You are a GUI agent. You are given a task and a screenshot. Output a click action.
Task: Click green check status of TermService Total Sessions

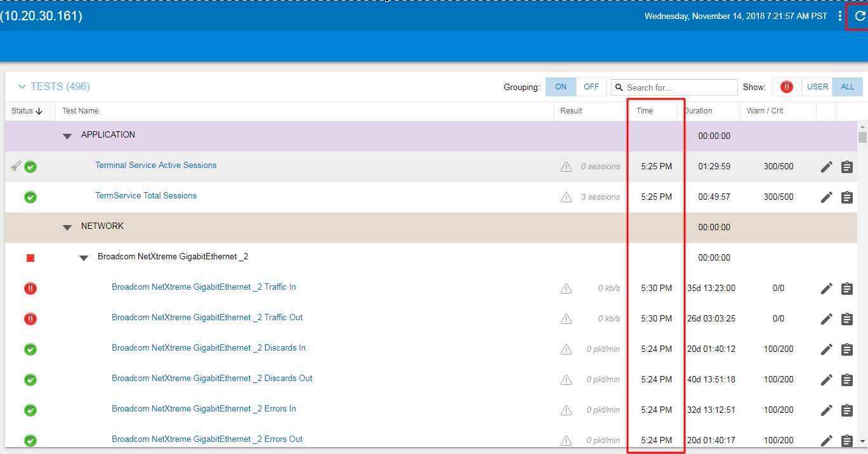(30, 197)
